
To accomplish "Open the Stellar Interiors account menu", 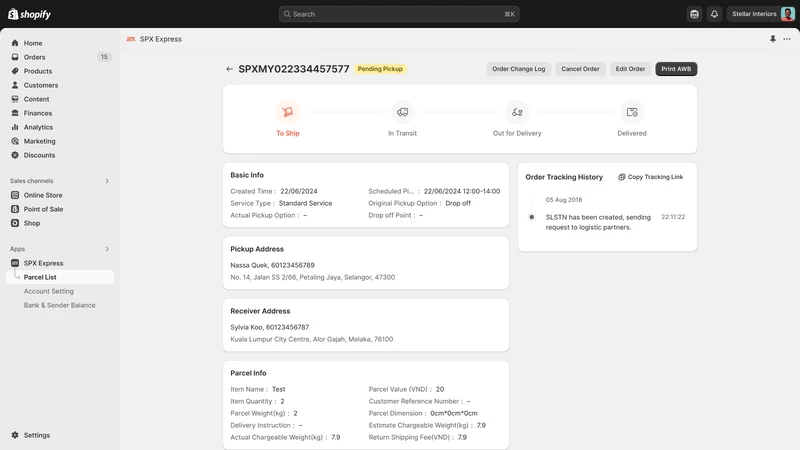I will tap(761, 14).
